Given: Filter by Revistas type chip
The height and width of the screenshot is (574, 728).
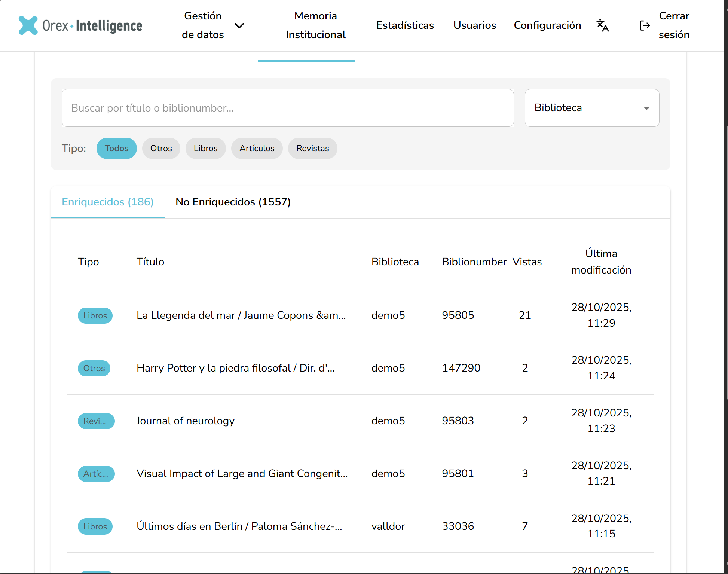Looking at the screenshot, I should [312, 149].
